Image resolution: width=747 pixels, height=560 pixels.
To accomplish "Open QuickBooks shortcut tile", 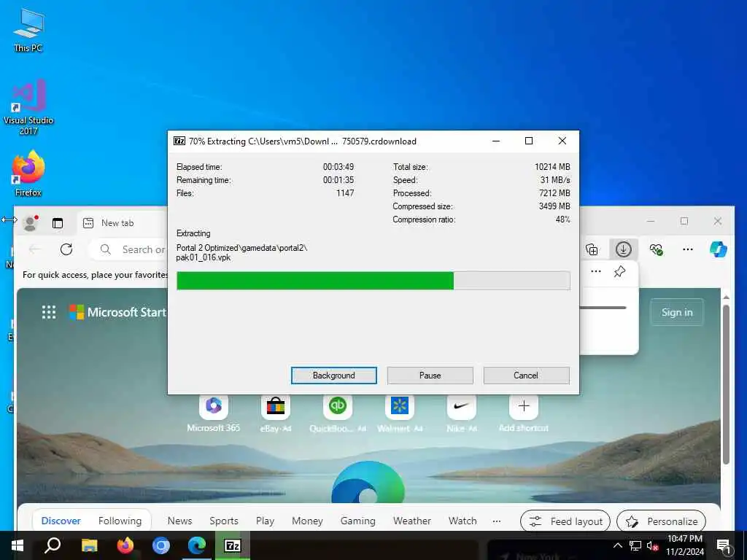I will tap(337, 413).
